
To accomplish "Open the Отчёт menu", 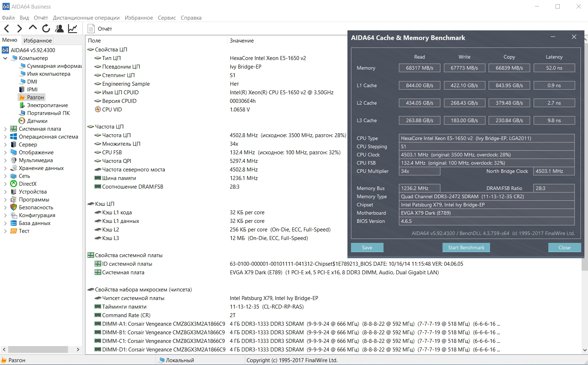I will pos(41,17).
